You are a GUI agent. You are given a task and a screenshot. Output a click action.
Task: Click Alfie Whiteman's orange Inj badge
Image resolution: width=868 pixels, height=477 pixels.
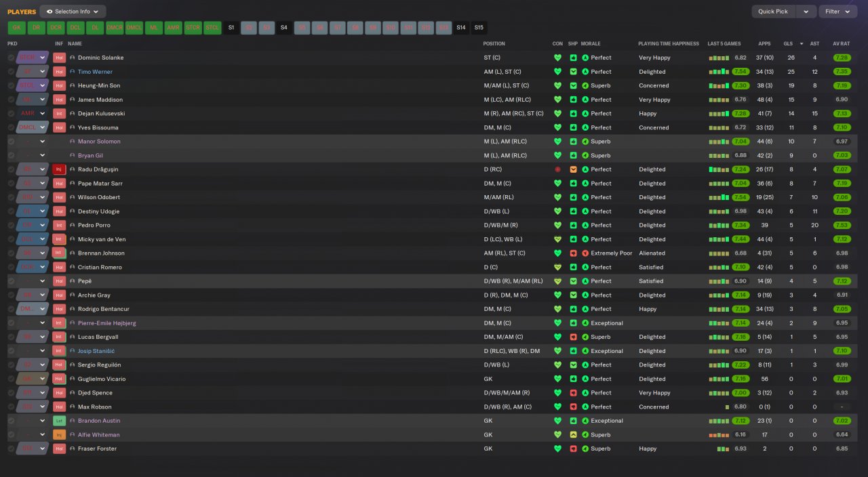(59, 435)
